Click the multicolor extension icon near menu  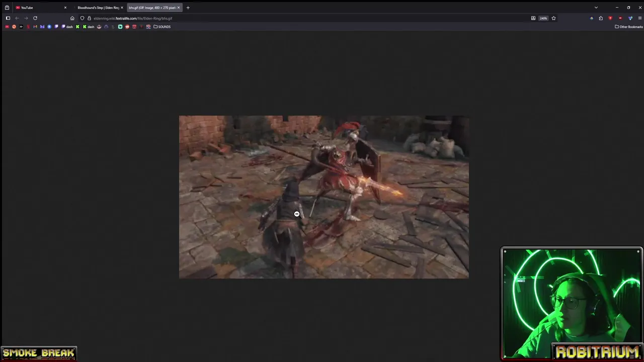[x=630, y=18]
